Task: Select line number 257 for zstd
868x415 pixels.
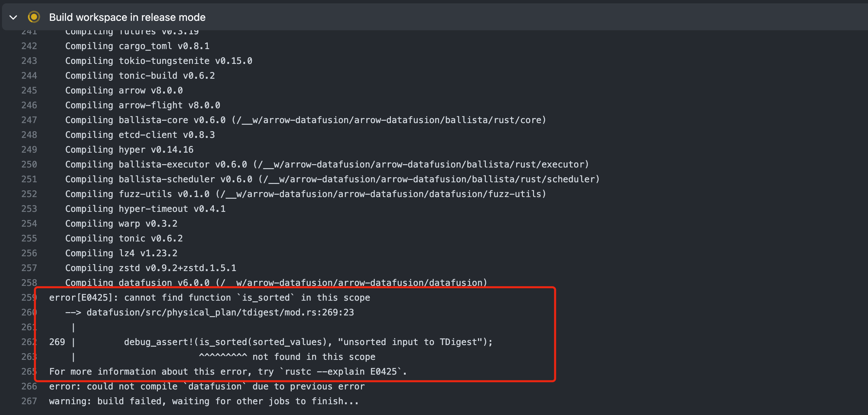Action: pos(29,268)
